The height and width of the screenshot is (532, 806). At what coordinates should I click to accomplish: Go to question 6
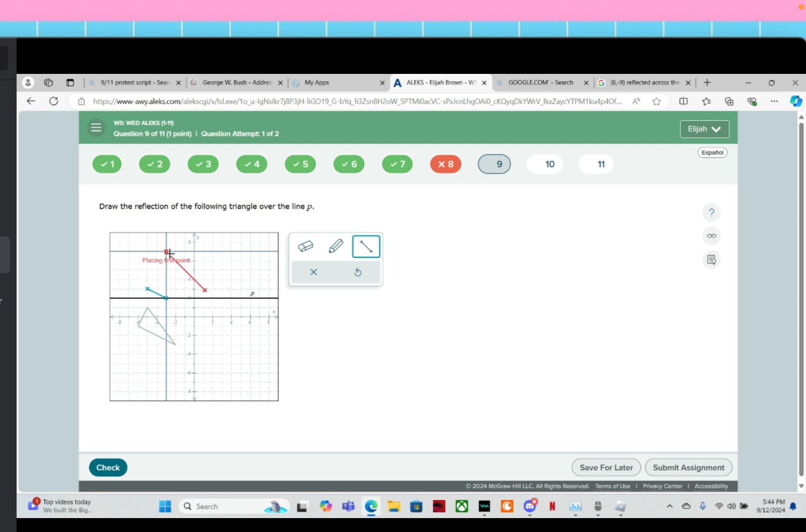(x=349, y=164)
